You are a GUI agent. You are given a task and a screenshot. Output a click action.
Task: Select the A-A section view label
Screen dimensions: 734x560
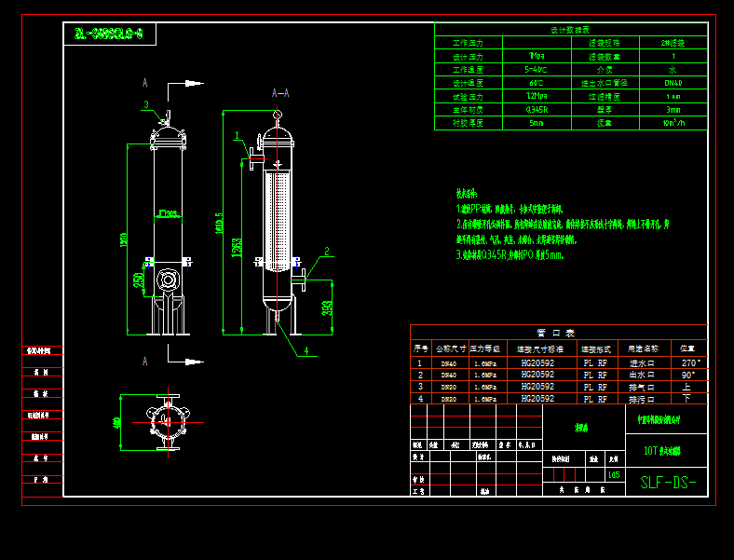pos(279,93)
